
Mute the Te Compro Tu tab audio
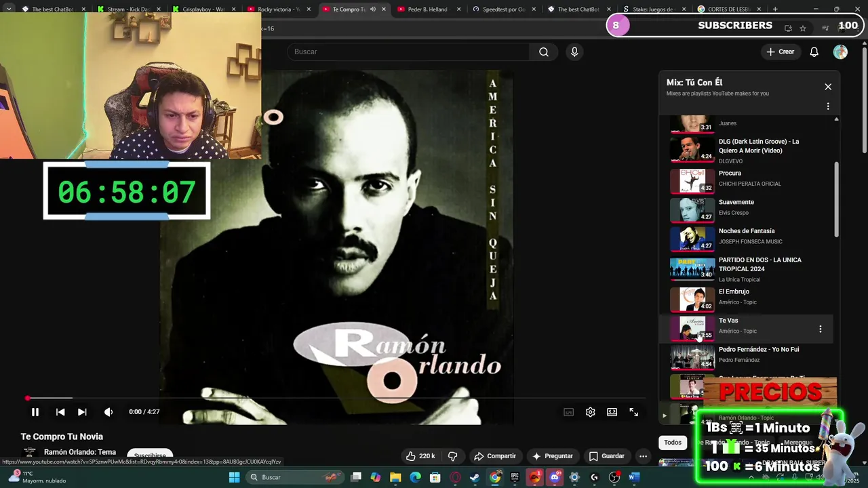pyautogui.click(x=372, y=9)
